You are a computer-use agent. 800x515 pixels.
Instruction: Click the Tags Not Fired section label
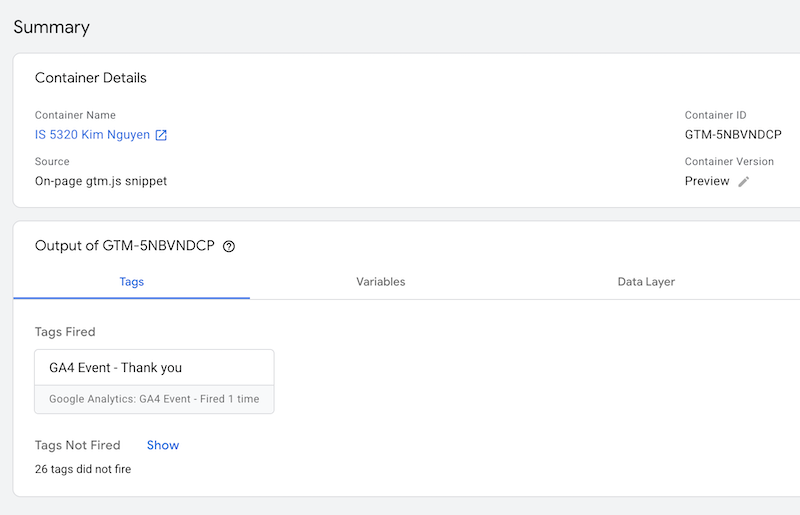pos(77,445)
